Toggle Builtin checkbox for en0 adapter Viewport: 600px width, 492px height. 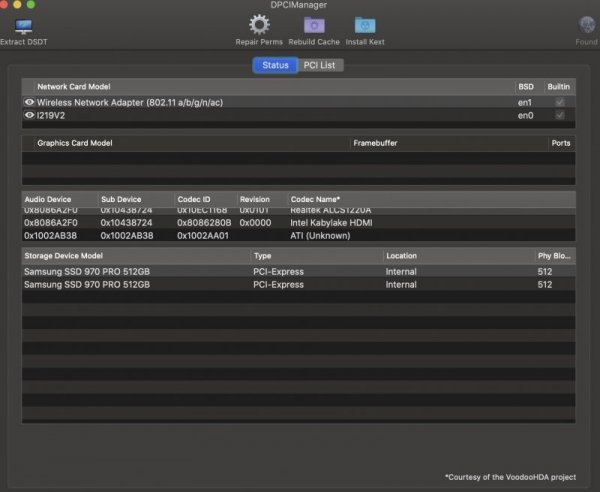559,115
